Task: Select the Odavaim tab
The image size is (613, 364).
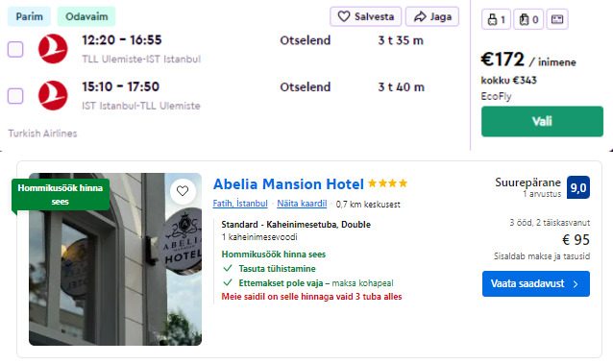Action: click(x=86, y=16)
